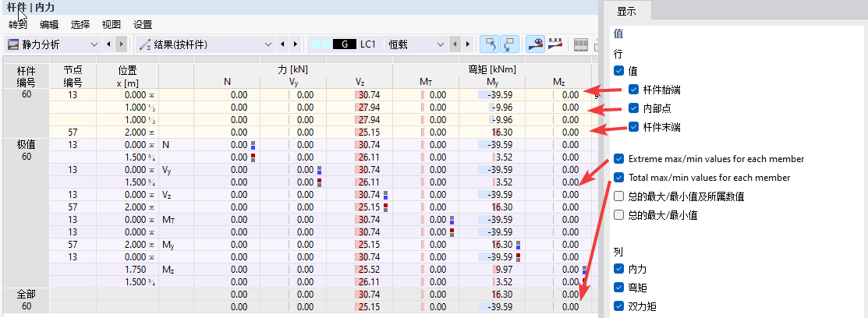Go to previous analysis type arrow
The height and width of the screenshot is (318, 868).
(108, 44)
